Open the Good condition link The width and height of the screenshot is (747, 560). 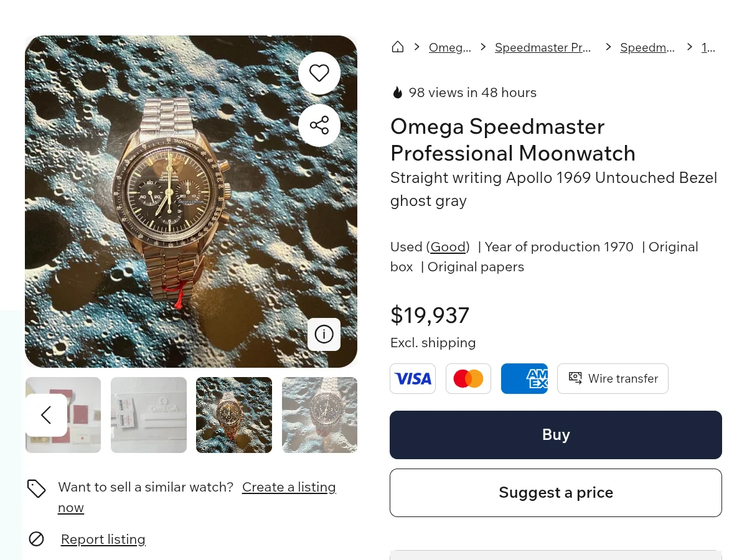click(x=448, y=247)
